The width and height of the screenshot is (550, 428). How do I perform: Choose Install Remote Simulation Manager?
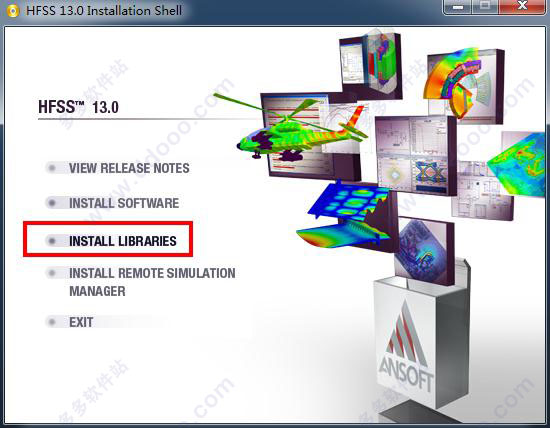(152, 282)
